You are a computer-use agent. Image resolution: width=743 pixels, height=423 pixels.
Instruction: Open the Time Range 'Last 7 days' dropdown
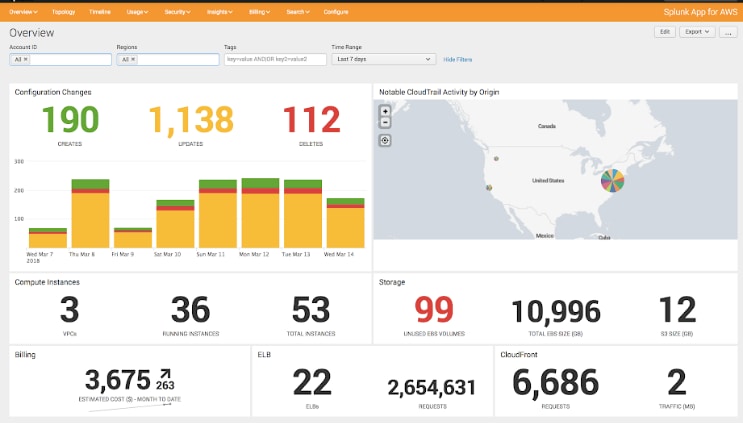tap(383, 59)
